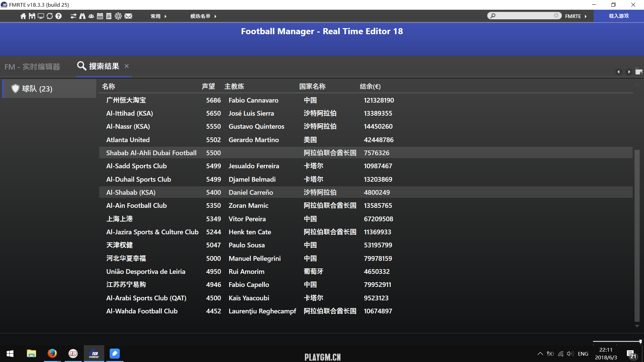Select Al-Arabi Sports Club (QAT) row
This screenshot has height=362, width=644.
366,298
